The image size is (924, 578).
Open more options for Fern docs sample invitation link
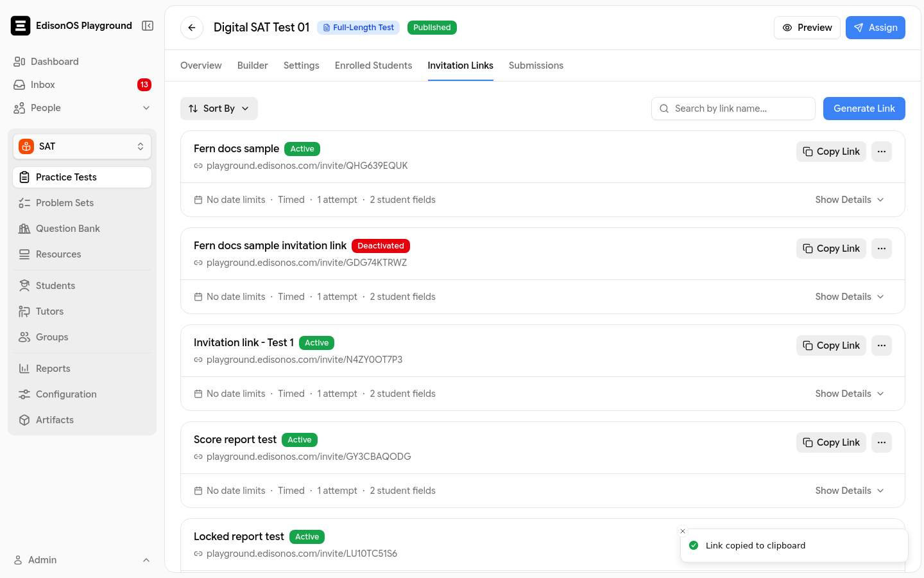tap(882, 249)
